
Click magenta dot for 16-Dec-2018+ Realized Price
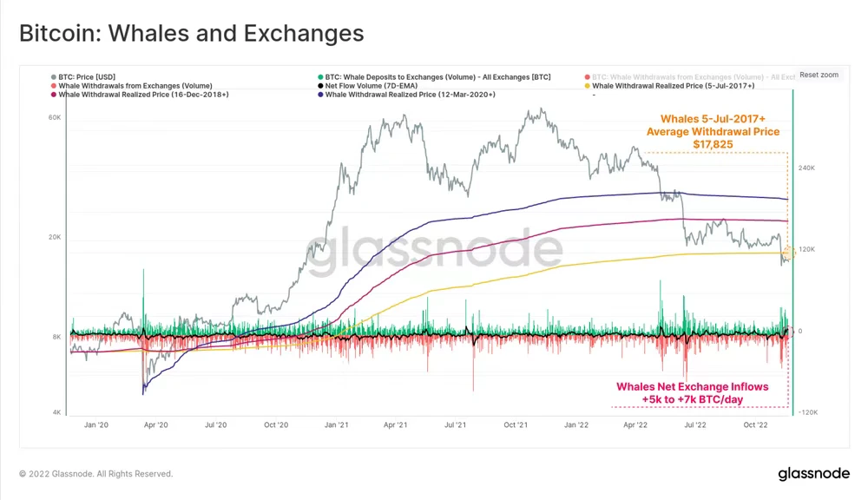(54, 95)
